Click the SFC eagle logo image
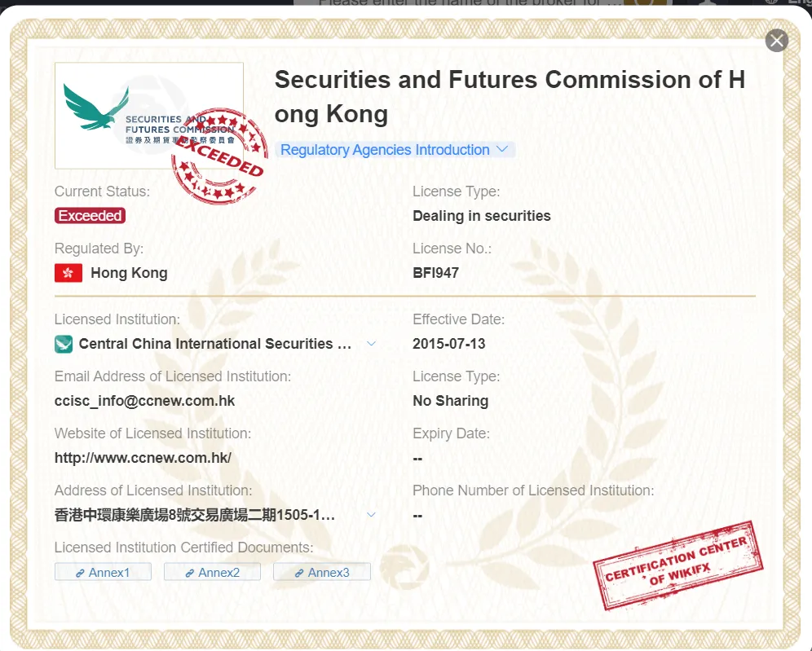 click(148, 116)
